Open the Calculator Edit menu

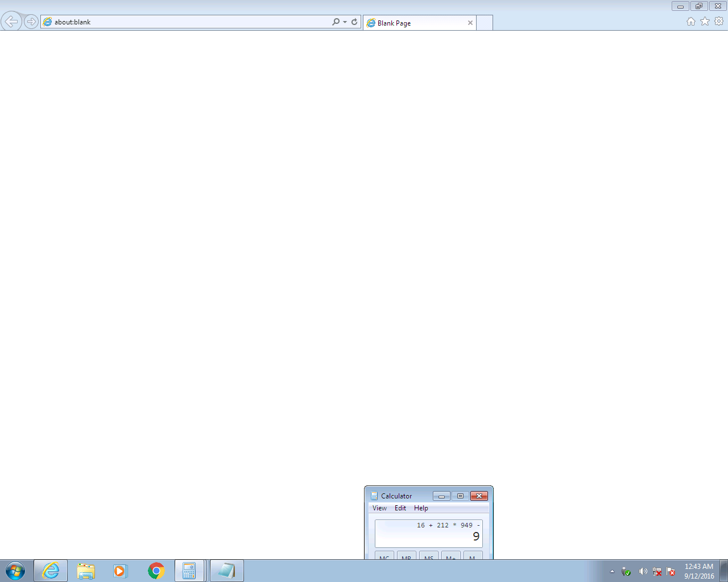[x=400, y=508]
